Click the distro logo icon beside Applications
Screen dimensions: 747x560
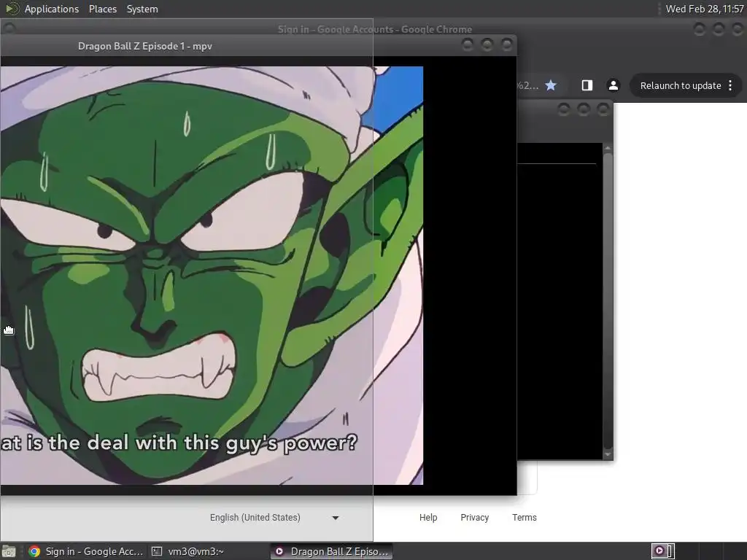coord(12,9)
